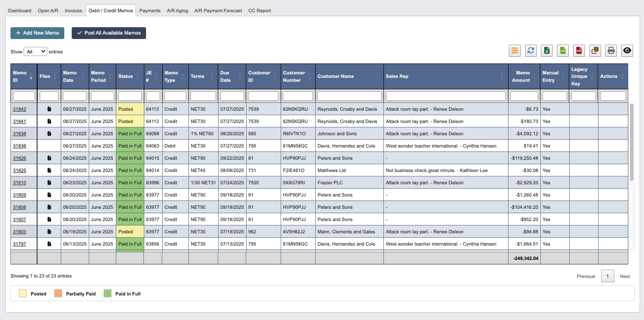Export the table to PDF
The height and width of the screenshot is (320, 644).
(579, 51)
